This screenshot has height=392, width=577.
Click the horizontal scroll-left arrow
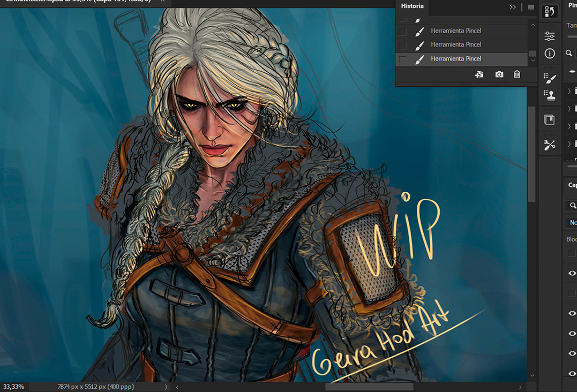tap(177, 387)
